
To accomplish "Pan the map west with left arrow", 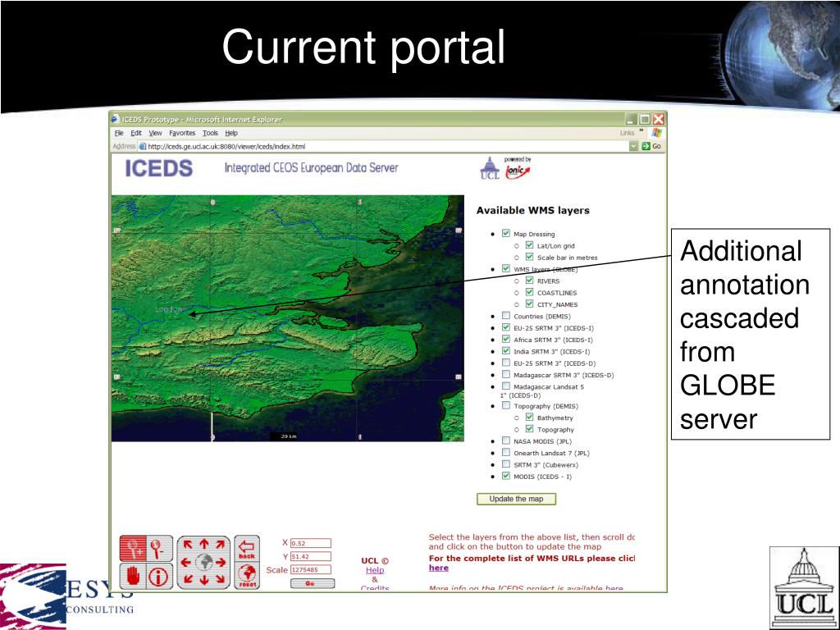I will (x=186, y=563).
